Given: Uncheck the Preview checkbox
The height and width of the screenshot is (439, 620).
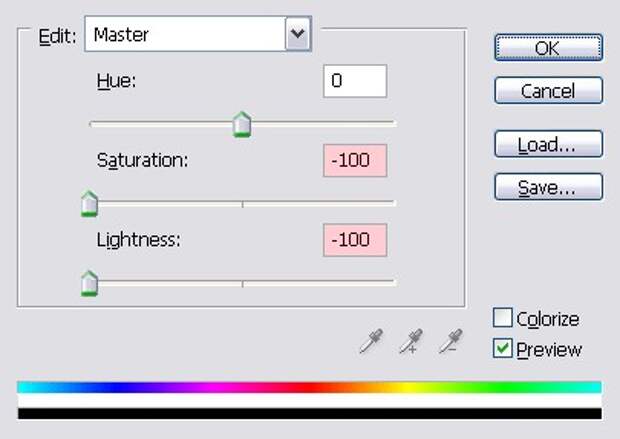Looking at the screenshot, I should coord(503,349).
